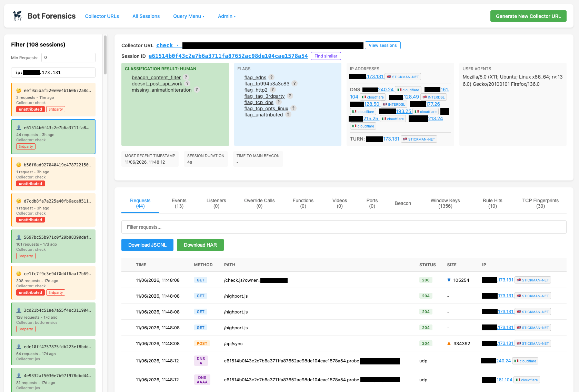Click help icon next to beacon_content_filter

186,77
